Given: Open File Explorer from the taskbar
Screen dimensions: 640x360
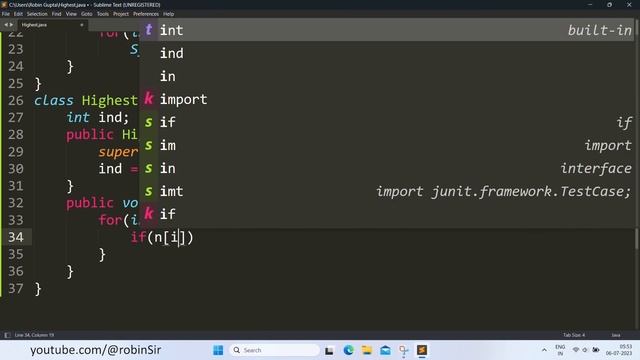Looking at the screenshot, I should [367, 350].
